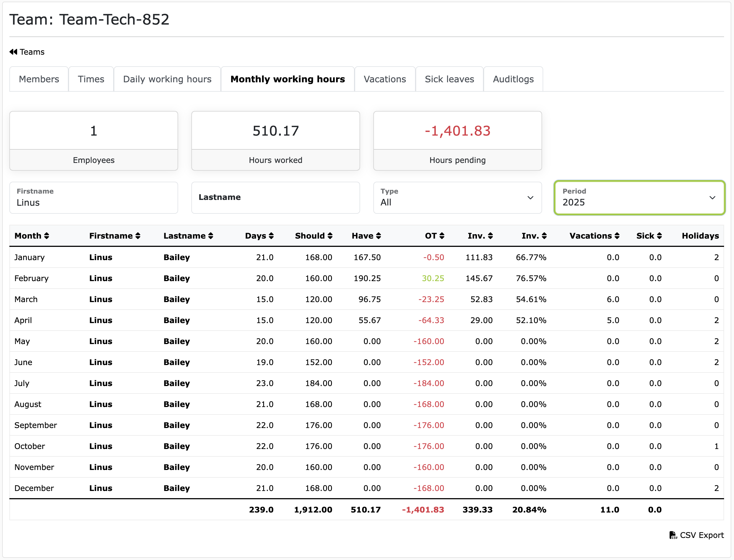The width and height of the screenshot is (734, 560).
Task: Open the Type dropdown
Action: tap(457, 198)
